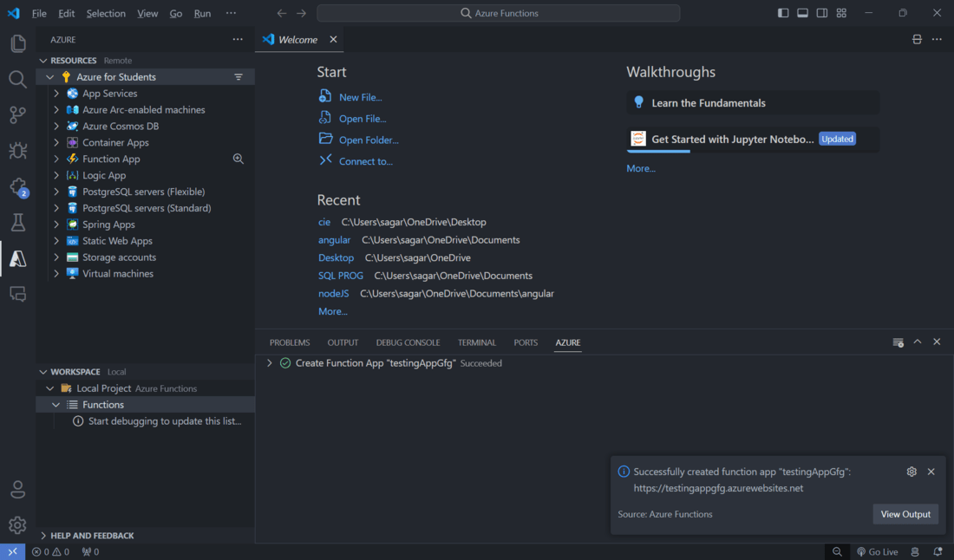Open the Go menu
The height and width of the screenshot is (560, 954).
tap(176, 13)
